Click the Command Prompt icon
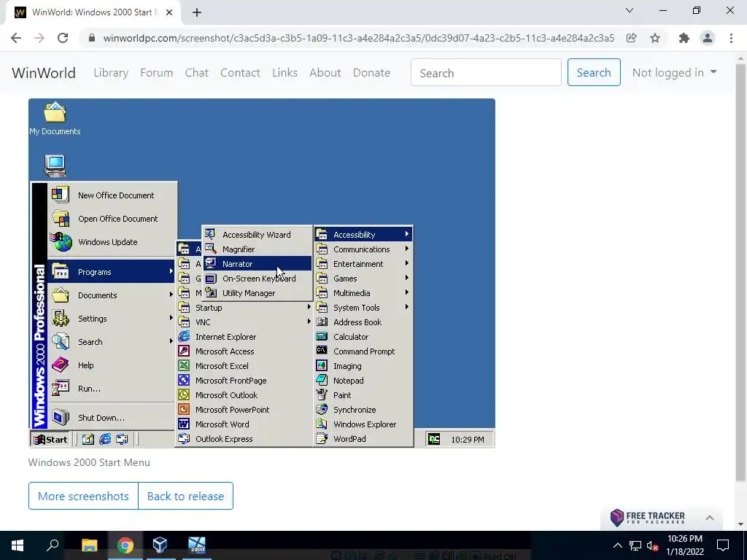 [x=322, y=351]
